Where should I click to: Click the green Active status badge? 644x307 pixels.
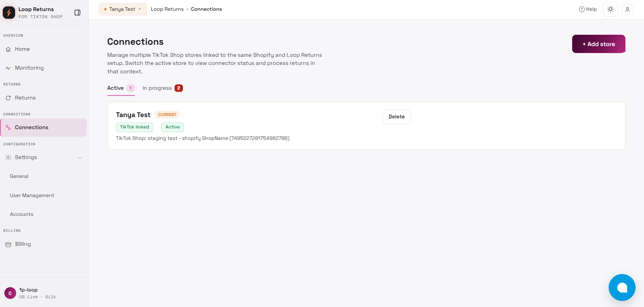click(173, 127)
